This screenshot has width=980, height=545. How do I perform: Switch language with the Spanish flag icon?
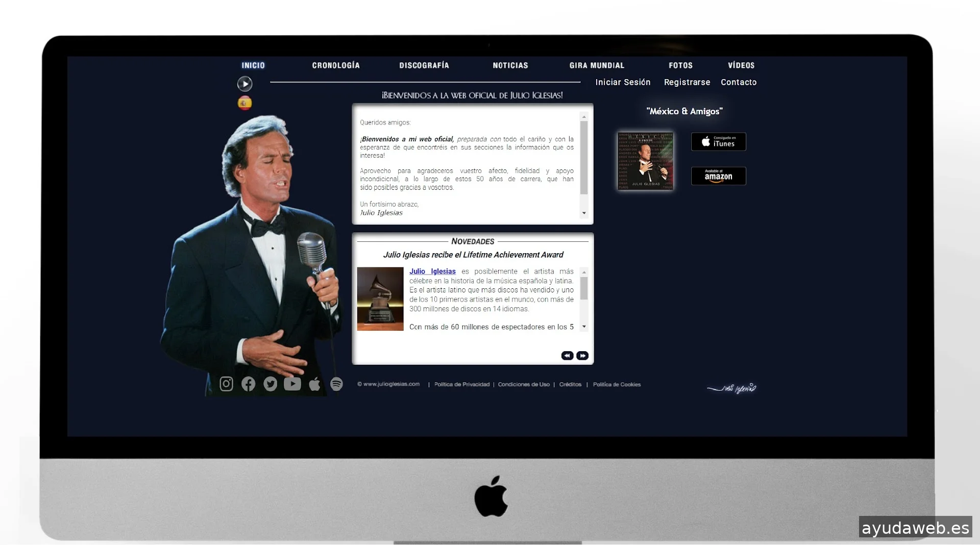click(x=244, y=103)
